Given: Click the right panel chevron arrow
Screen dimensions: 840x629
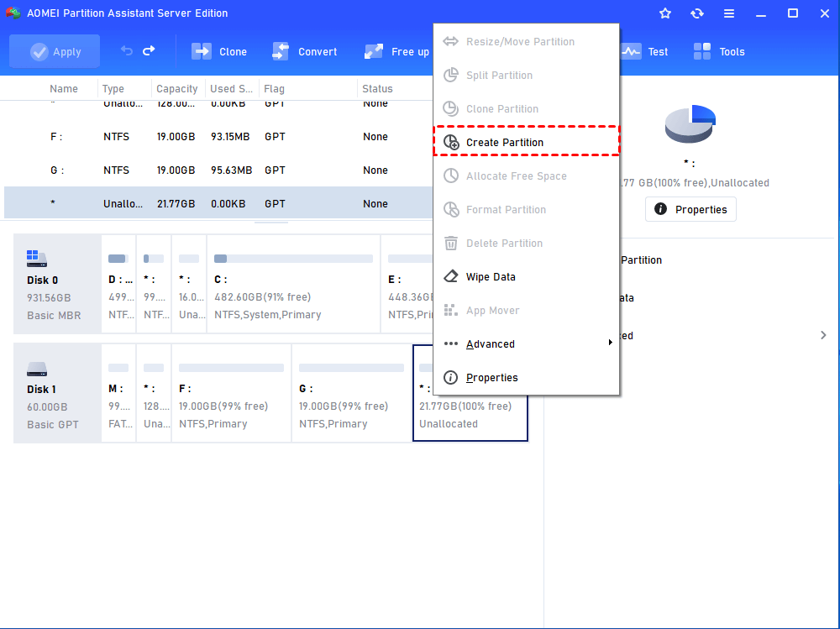Looking at the screenshot, I should pyautogui.click(x=823, y=335).
